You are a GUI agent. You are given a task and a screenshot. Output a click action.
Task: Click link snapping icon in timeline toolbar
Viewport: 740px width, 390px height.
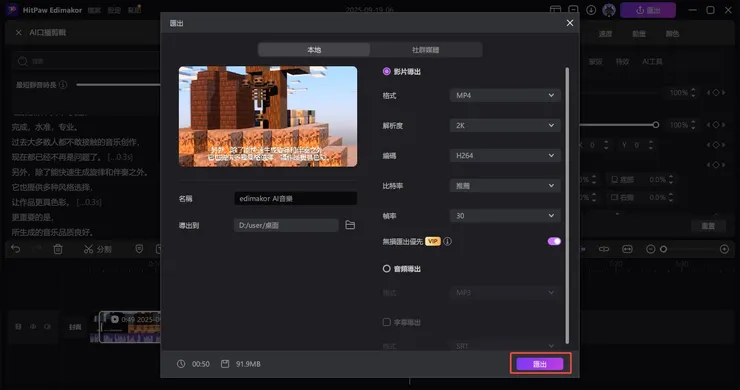[x=604, y=249]
